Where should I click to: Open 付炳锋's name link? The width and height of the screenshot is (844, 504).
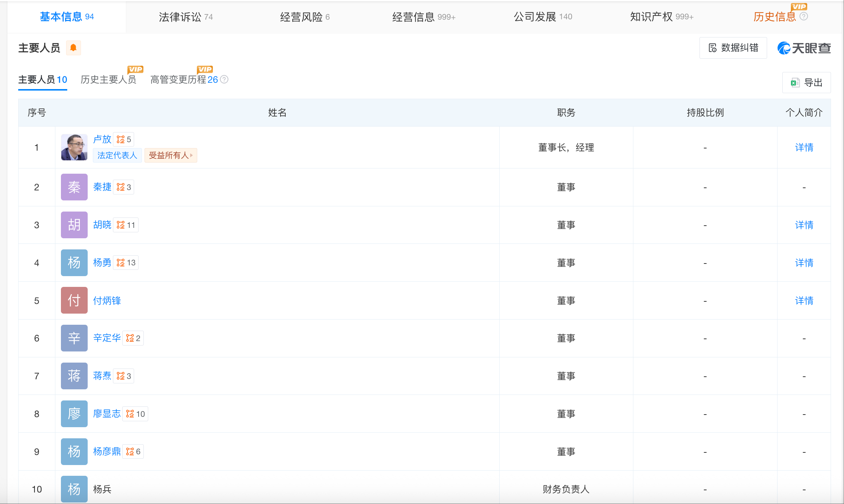point(107,301)
